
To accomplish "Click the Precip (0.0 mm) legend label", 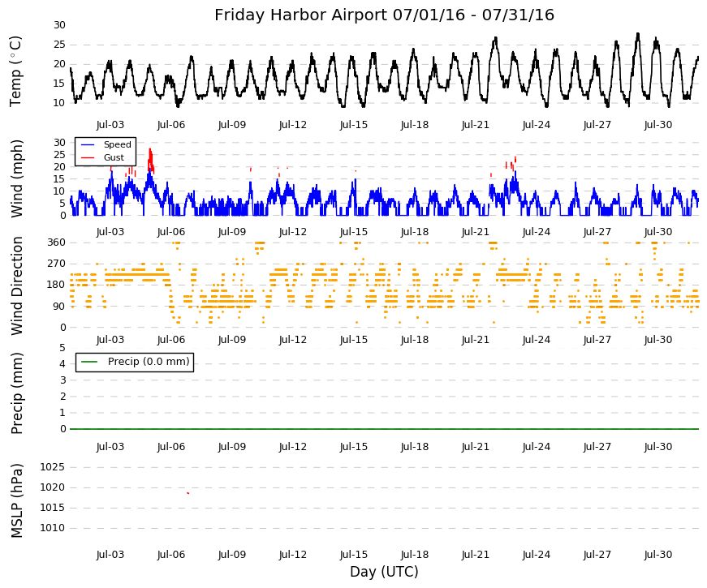I will [149, 362].
